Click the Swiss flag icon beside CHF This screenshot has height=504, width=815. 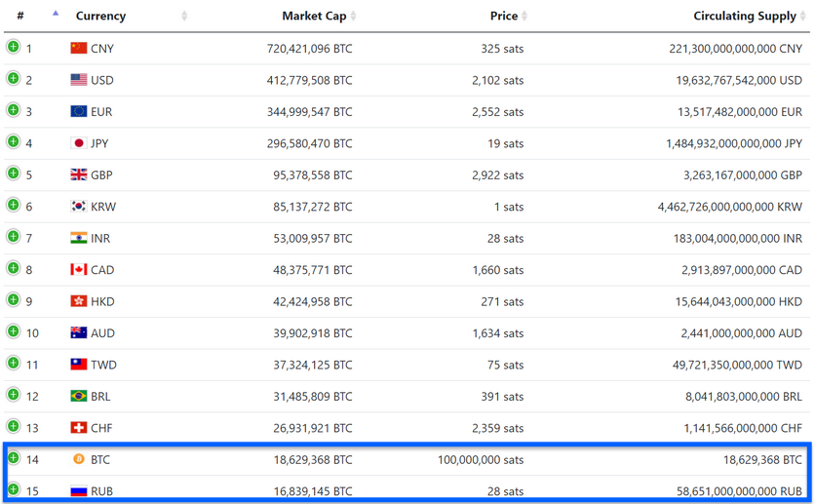[x=79, y=428]
